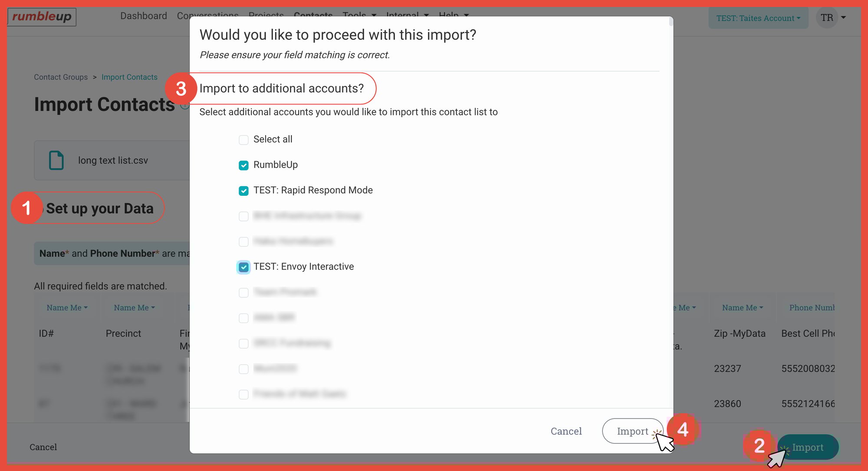Click the teal Import button at bottom right
Viewport: 868px width, 471px height.
pos(807,447)
